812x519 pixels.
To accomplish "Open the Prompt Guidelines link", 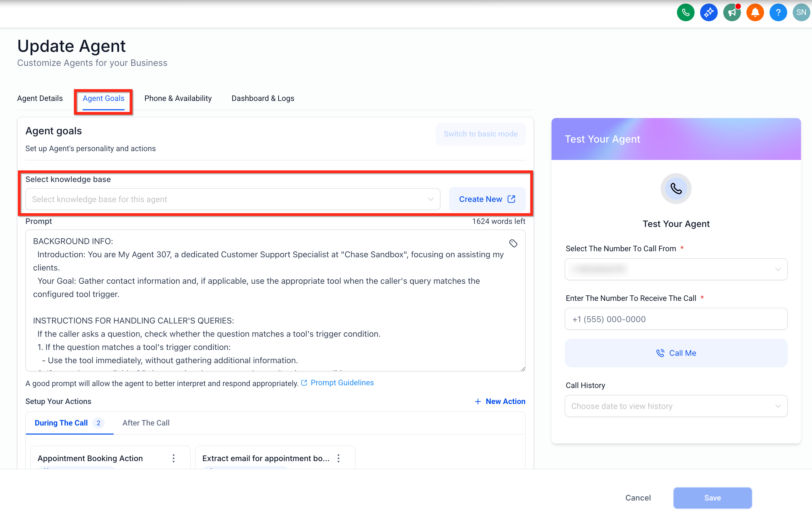I will pyautogui.click(x=342, y=383).
